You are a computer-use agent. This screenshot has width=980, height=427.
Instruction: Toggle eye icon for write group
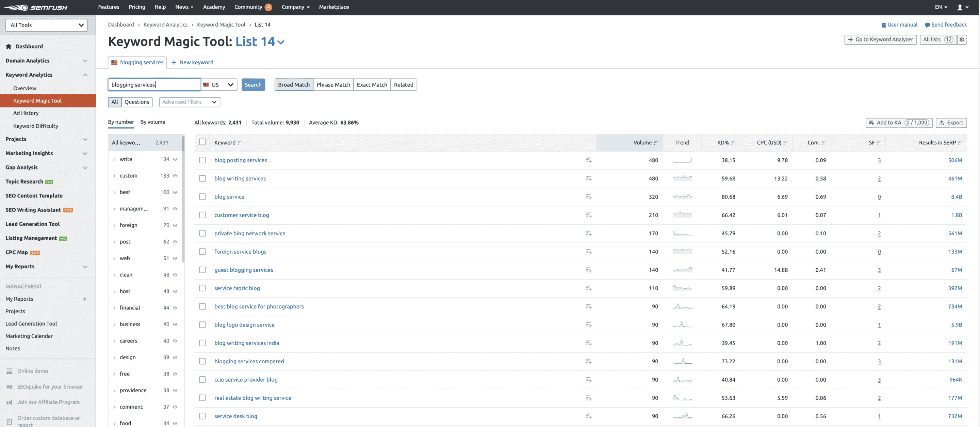click(x=175, y=159)
